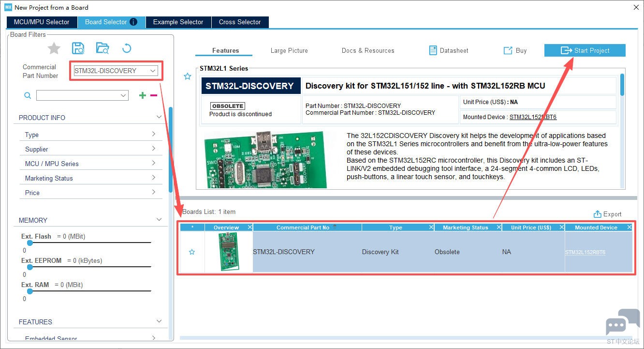Click the MX application icon in the title bar
This screenshot has width=644, height=349.
coord(8,7)
